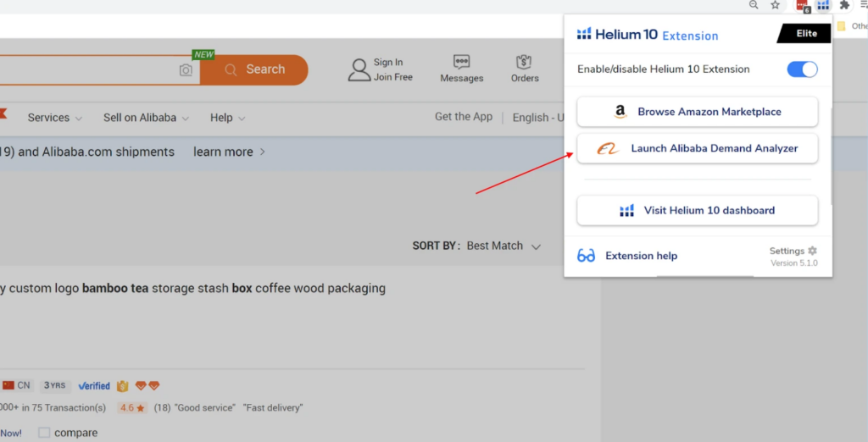Click the 3YRS supplier badge
This screenshot has height=442, width=868.
coord(55,385)
